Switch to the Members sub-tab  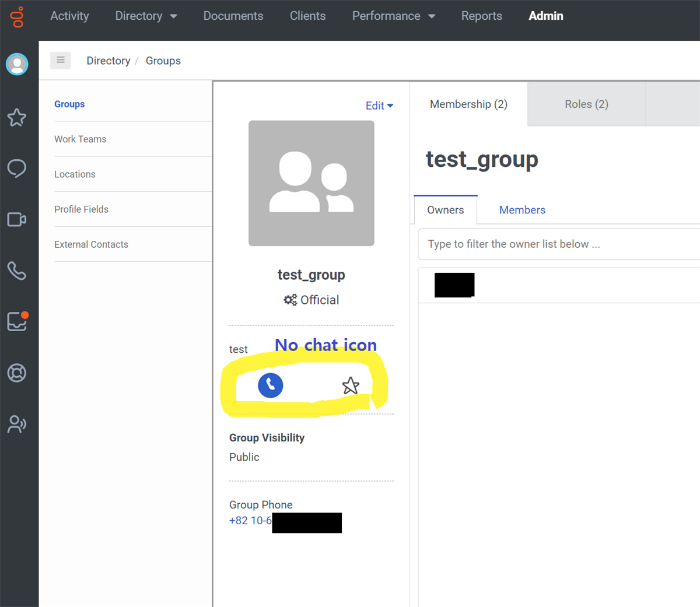(x=522, y=209)
